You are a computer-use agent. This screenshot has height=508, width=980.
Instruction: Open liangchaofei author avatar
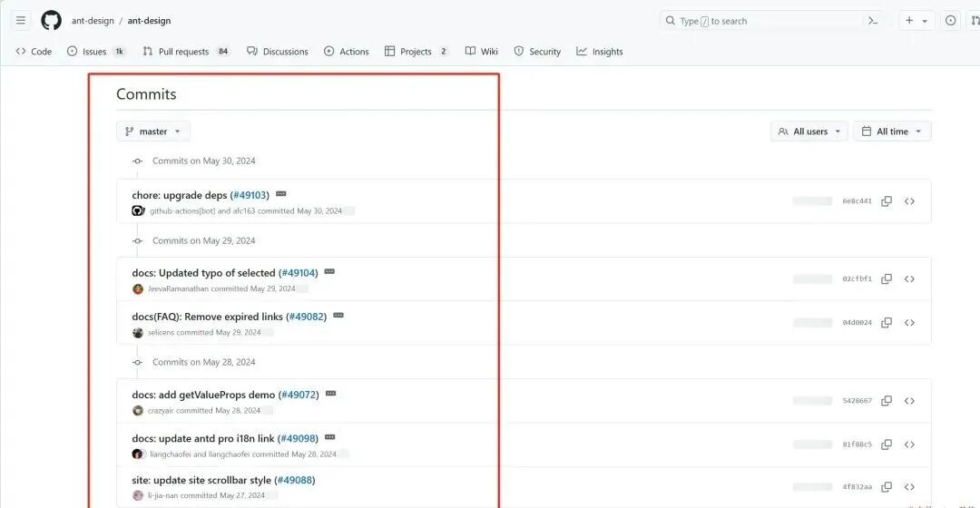138,454
